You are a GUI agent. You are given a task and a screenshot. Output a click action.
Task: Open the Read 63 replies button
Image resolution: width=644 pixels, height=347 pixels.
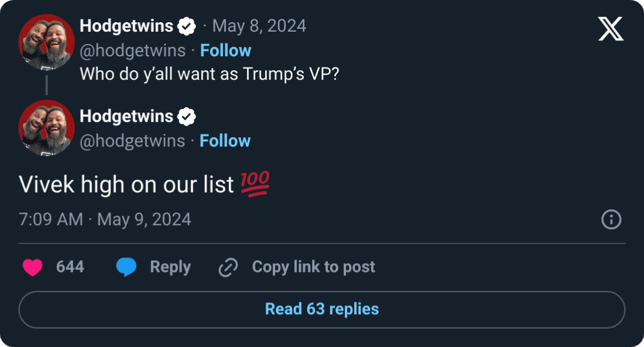coord(322,309)
